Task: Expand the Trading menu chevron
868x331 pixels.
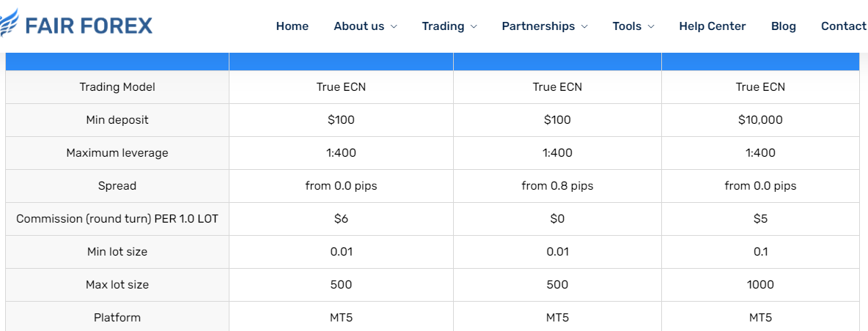Action: pyautogui.click(x=474, y=26)
